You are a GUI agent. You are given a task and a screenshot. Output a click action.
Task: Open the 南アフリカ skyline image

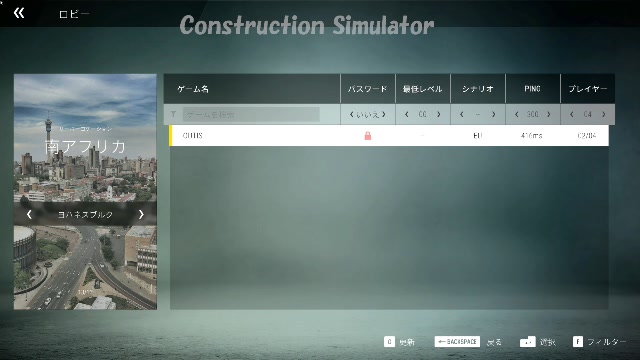(85, 138)
